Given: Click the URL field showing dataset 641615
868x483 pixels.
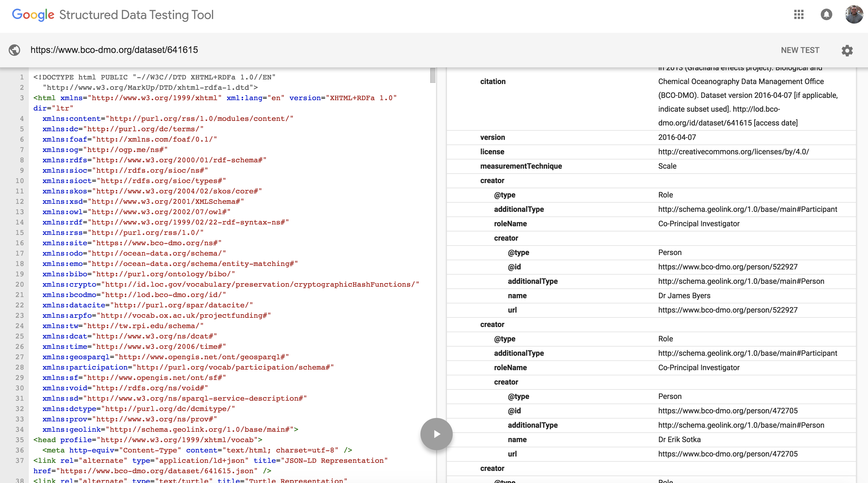Looking at the screenshot, I should [114, 50].
